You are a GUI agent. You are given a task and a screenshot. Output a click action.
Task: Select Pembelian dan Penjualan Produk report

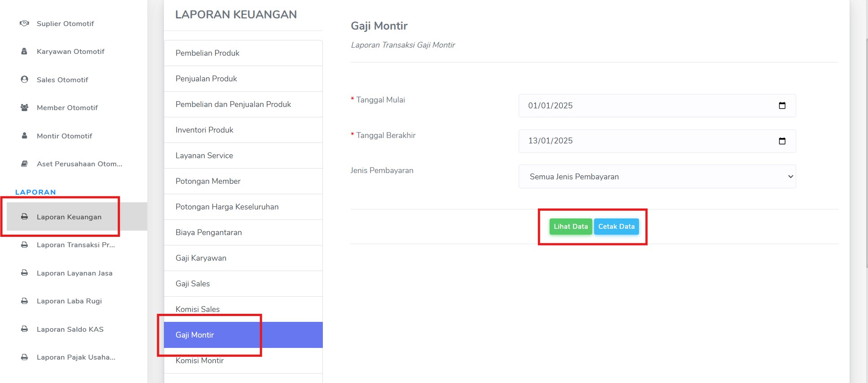click(243, 104)
